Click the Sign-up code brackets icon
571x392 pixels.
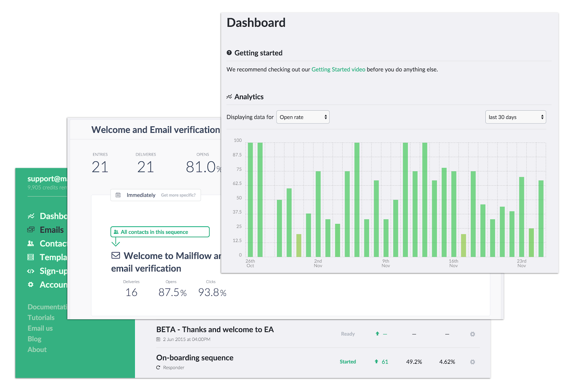coord(31,271)
